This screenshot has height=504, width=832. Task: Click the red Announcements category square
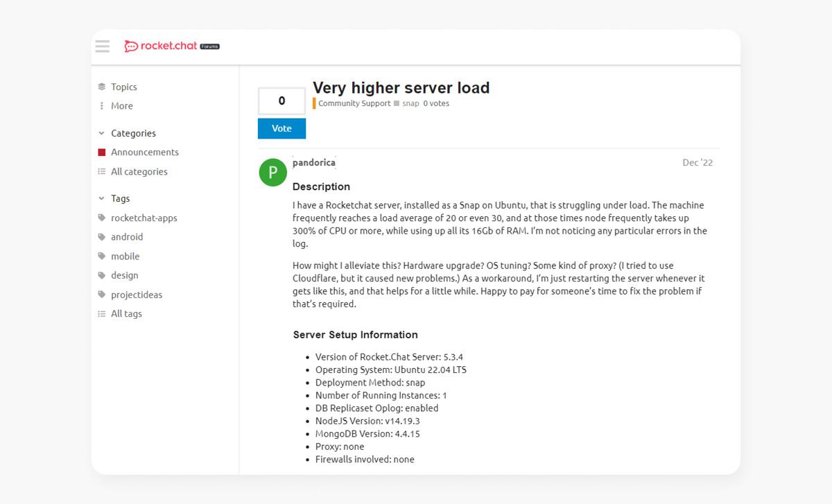[x=102, y=153]
